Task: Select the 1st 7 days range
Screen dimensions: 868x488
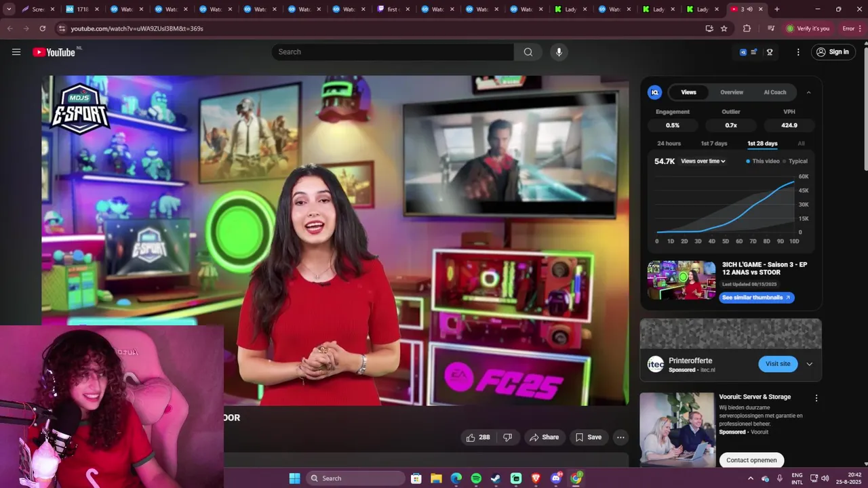Action: pos(714,144)
